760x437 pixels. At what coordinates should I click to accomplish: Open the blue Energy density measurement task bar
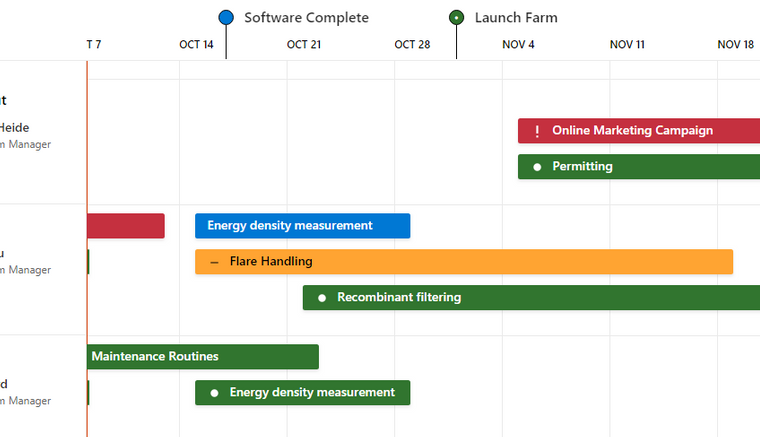(x=302, y=226)
